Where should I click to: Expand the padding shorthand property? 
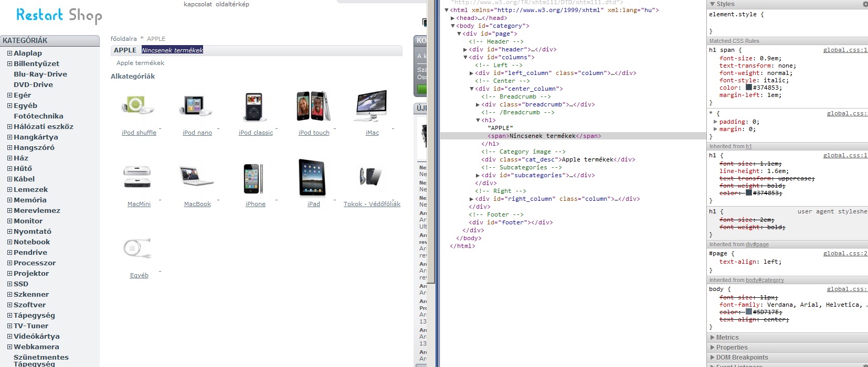pyautogui.click(x=716, y=122)
